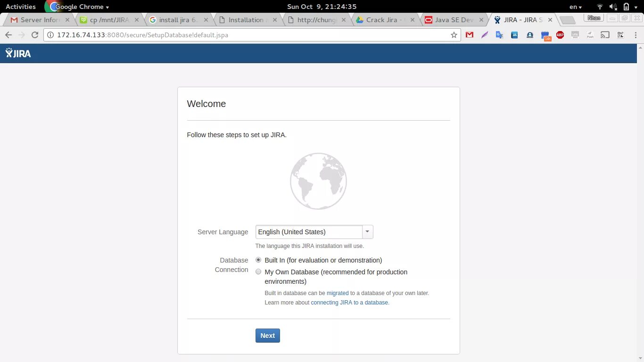
Task: Click the browser forward arrow
Action: (x=21, y=35)
